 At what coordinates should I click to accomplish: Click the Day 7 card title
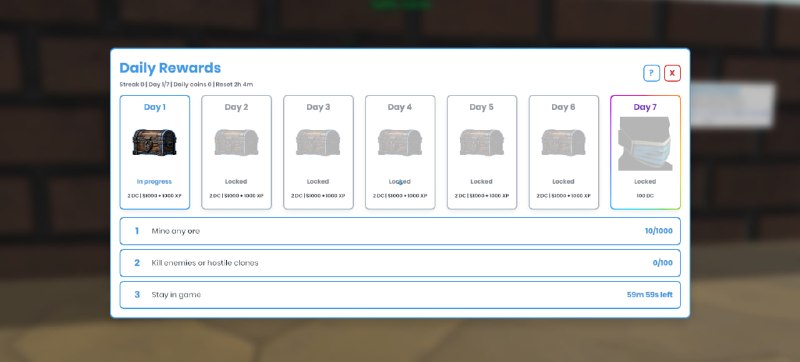[x=645, y=107]
